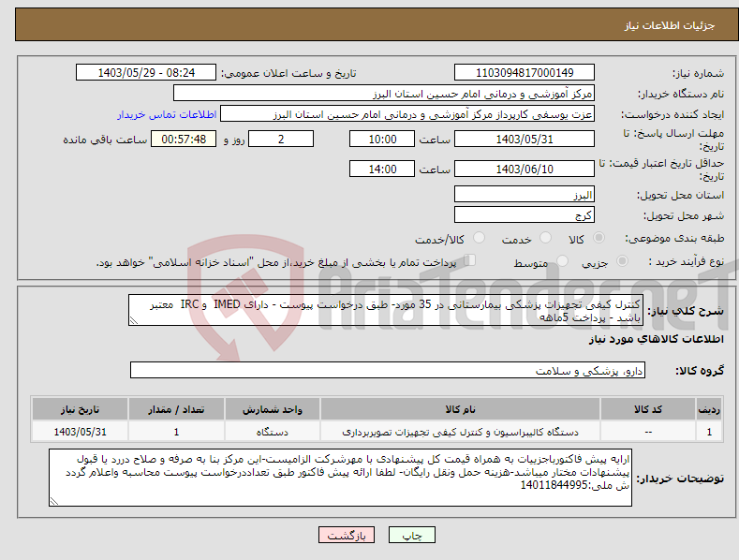Click the item code cell showing --
739x560 pixels.
(x=648, y=432)
